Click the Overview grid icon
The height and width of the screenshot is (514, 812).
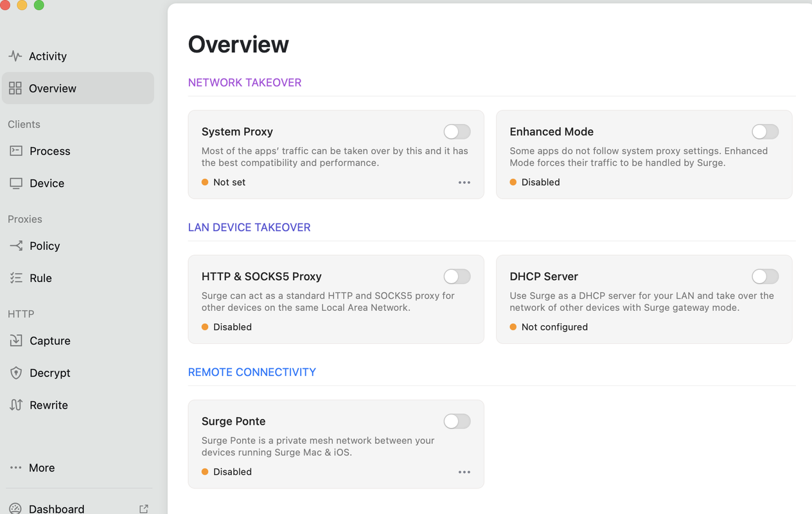coord(15,88)
